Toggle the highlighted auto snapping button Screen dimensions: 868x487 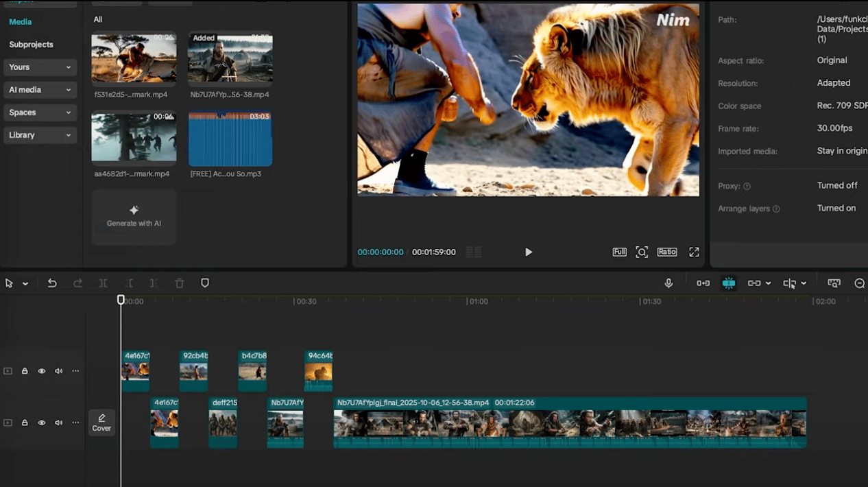(x=729, y=283)
